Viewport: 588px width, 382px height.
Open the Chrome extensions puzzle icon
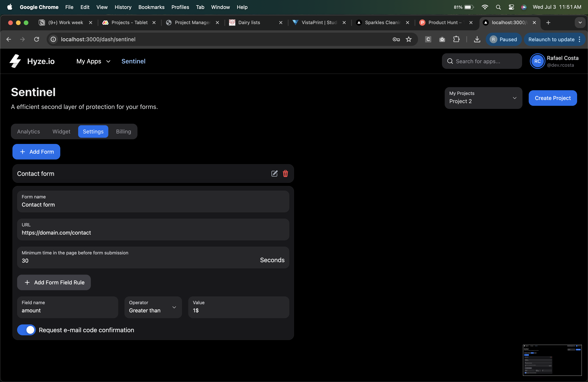pyautogui.click(x=456, y=39)
